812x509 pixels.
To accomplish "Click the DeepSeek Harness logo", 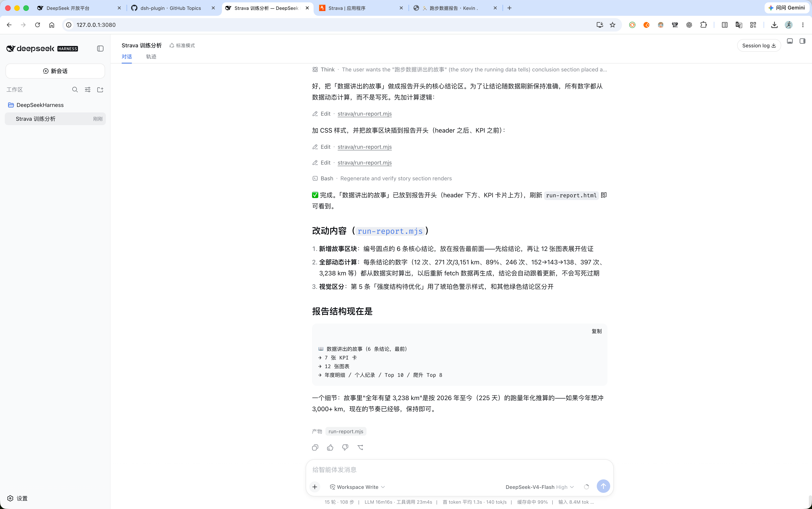I will (x=42, y=49).
